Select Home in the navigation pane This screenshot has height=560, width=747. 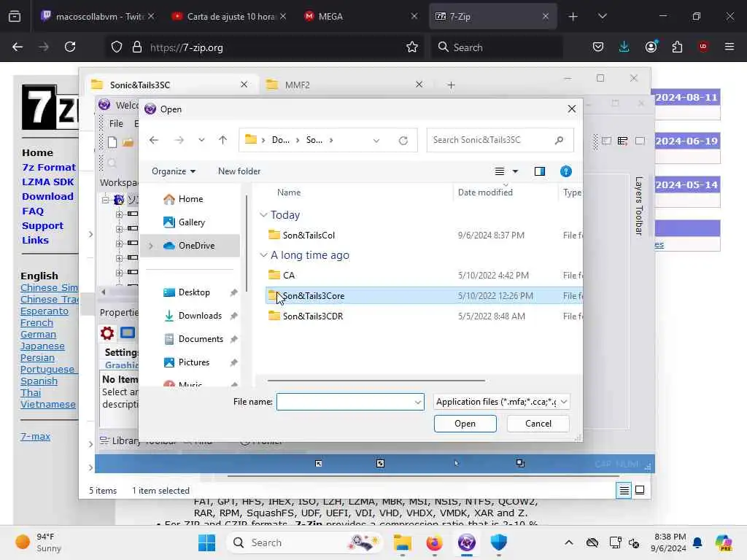point(190,199)
